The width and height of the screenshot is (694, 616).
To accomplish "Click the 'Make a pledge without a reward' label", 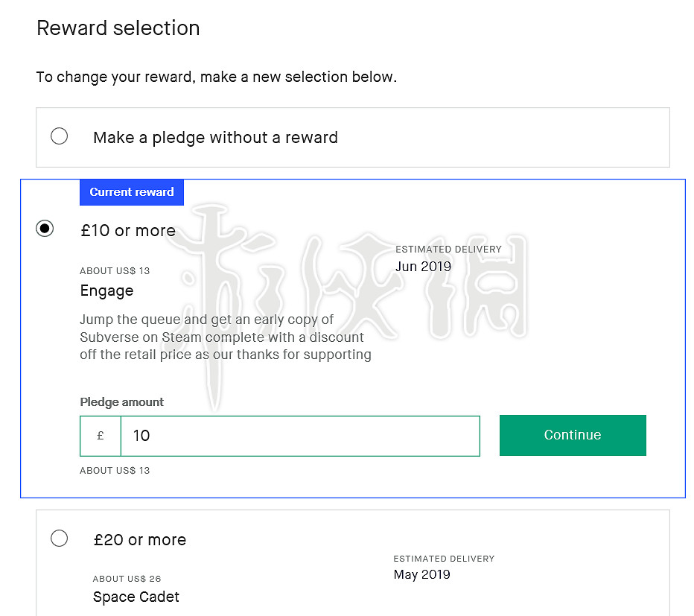I will coord(215,138).
